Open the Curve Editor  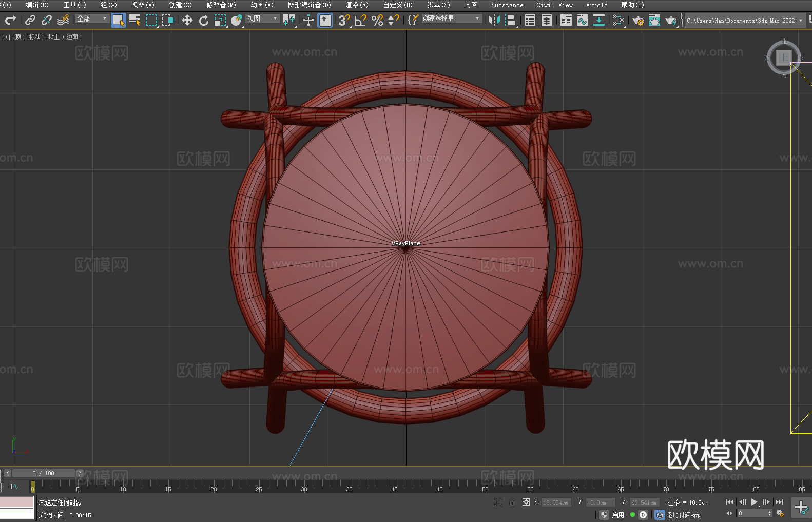(583, 20)
